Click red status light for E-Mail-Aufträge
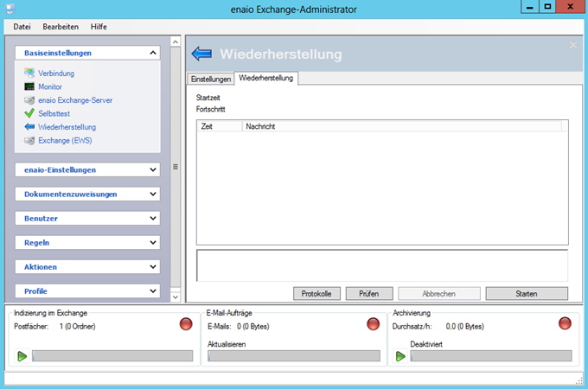Screen dimensions: 588x389 pos(373,324)
